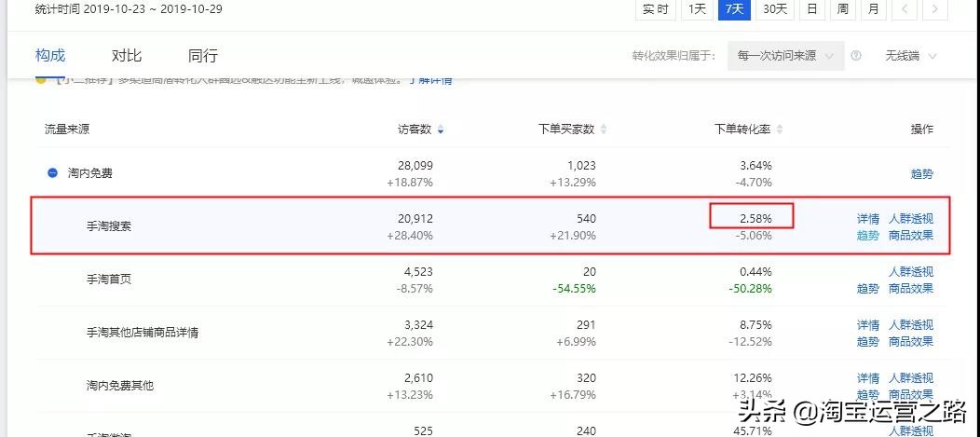The width and height of the screenshot is (980, 437).
Task: Select the 1天 time range button
Action: (697, 9)
